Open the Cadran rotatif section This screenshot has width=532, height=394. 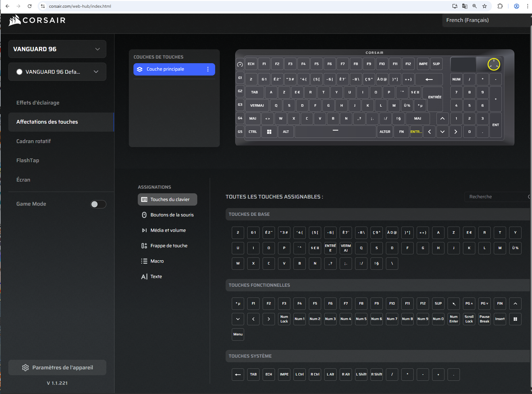[34, 141]
